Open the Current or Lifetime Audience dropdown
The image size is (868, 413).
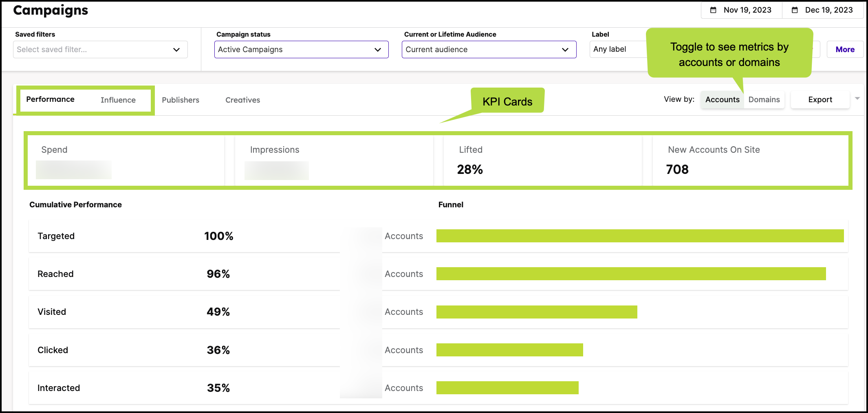pos(489,49)
